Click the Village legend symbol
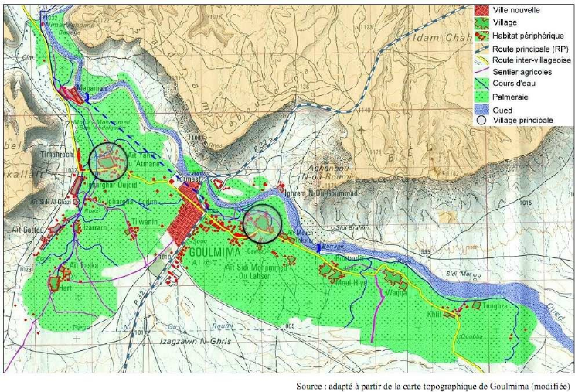 (x=481, y=22)
